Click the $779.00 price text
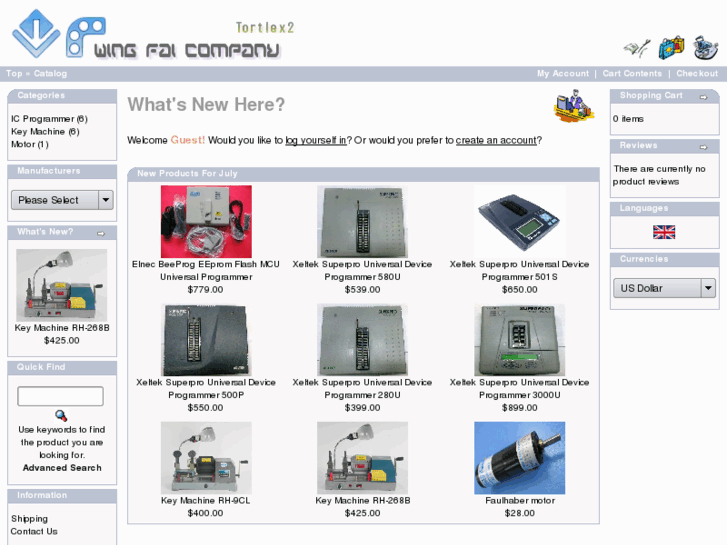The image size is (727, 545). (205, 289)
